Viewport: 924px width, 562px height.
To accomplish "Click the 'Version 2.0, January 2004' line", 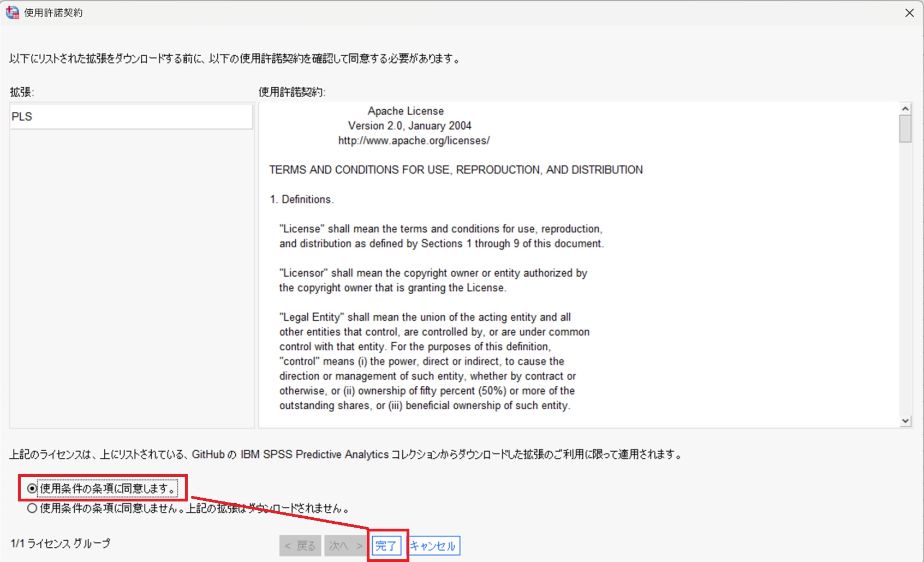I will 409,126.
